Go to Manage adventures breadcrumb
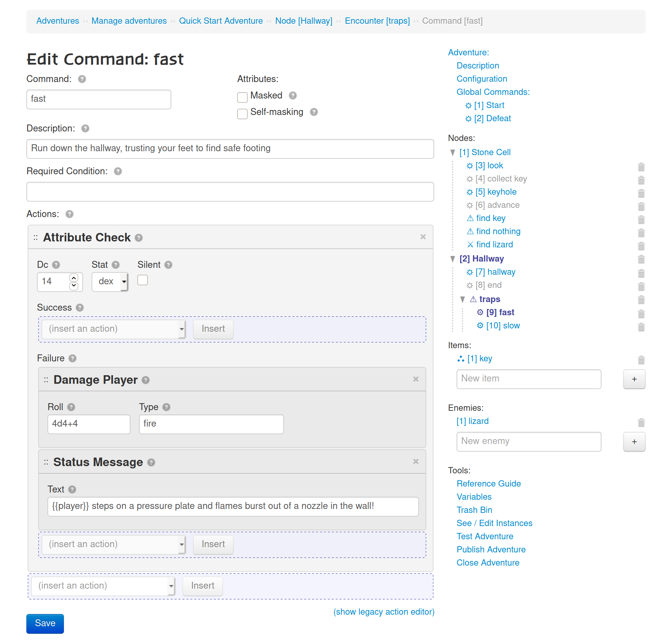 (129, 21)
